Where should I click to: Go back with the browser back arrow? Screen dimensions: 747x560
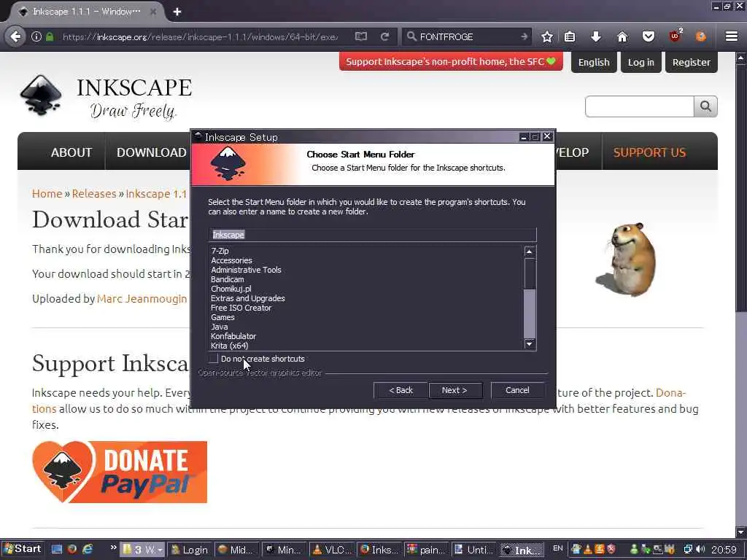(x=15, y=36)
